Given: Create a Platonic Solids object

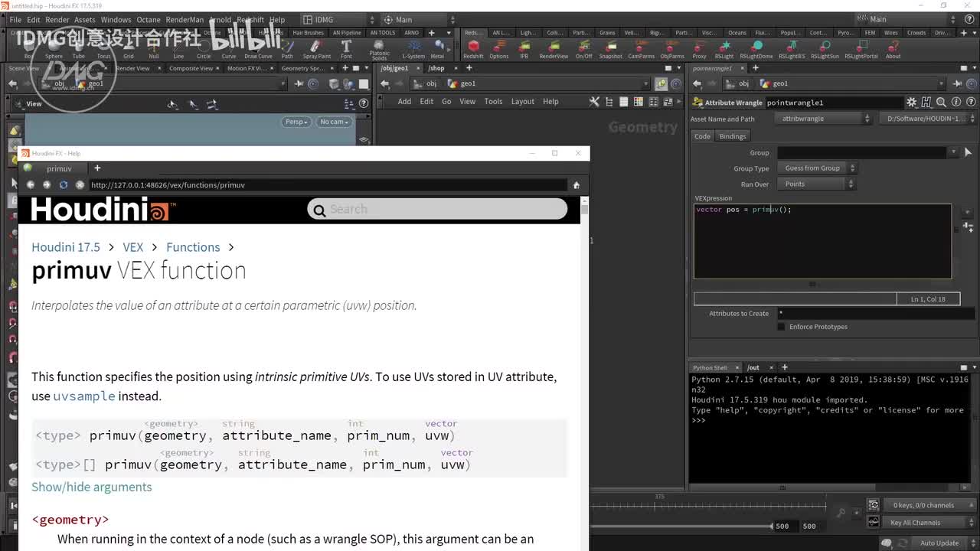Looking at the screenshot, I should click(x=379, y=51).
